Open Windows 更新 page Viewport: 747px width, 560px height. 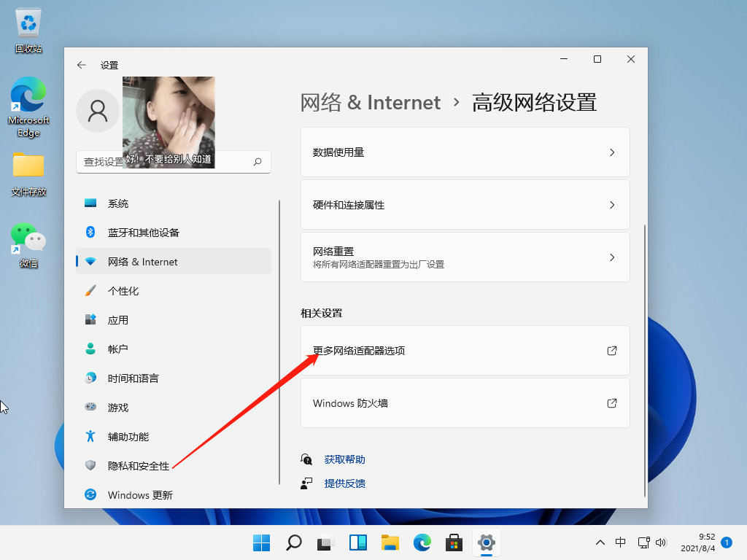click(x=140, y=495)
